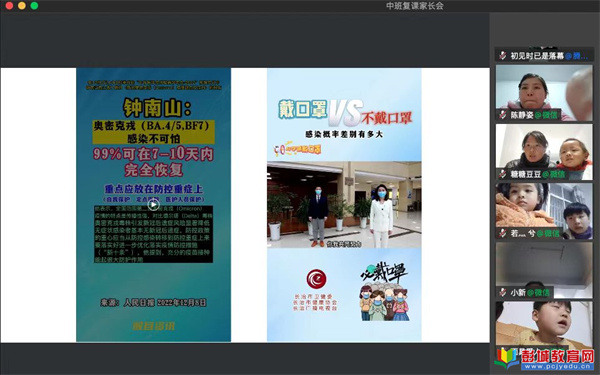The width and height of the screenshot is (600, 375).
Task: Select the bottom participant video with the child
Action: pos(544,325)
